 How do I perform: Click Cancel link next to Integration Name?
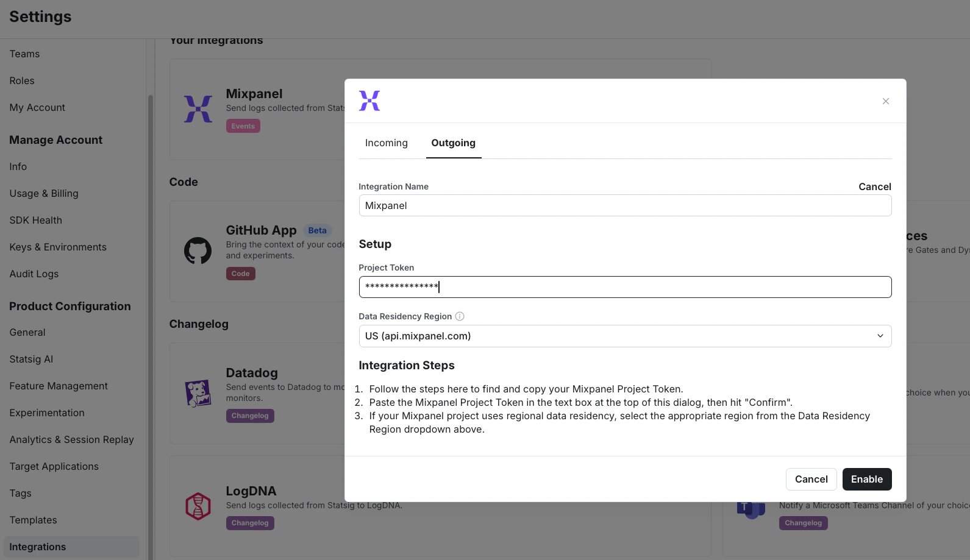point(875,186)
